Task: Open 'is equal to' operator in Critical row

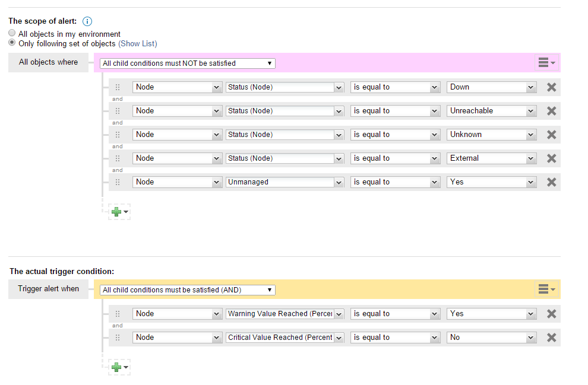Action: coord(395,338)
